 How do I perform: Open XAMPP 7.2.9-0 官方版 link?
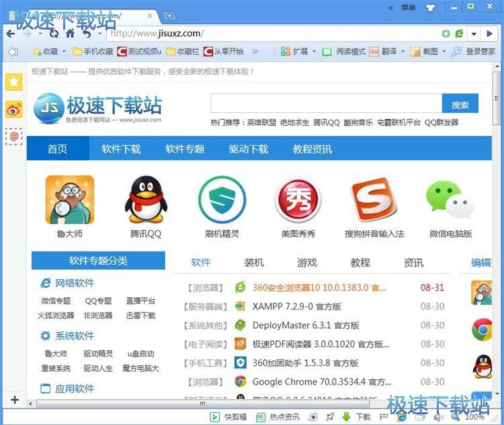(296, 306)
